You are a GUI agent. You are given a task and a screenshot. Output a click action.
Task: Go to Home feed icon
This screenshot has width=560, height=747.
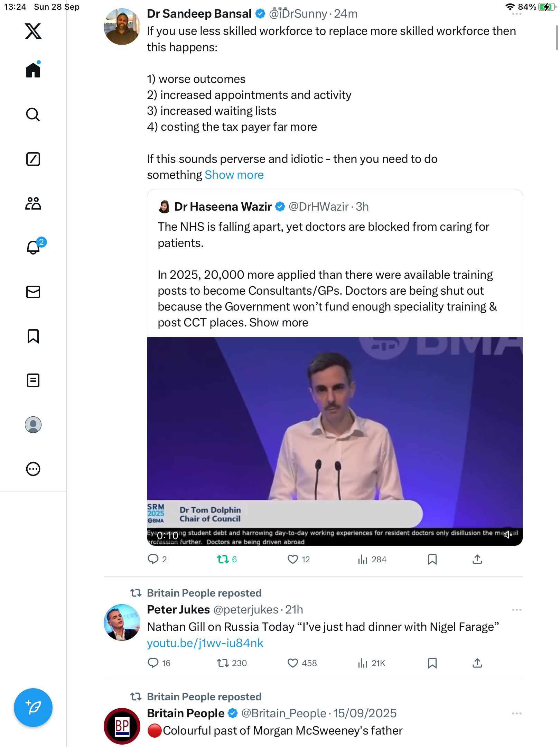[x=33, y=70]
